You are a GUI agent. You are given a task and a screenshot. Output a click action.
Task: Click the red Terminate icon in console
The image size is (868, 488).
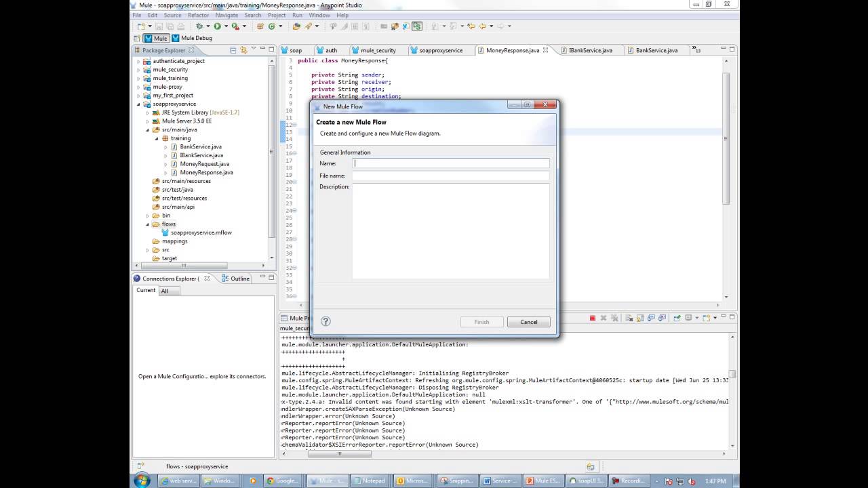pos(592,318)
